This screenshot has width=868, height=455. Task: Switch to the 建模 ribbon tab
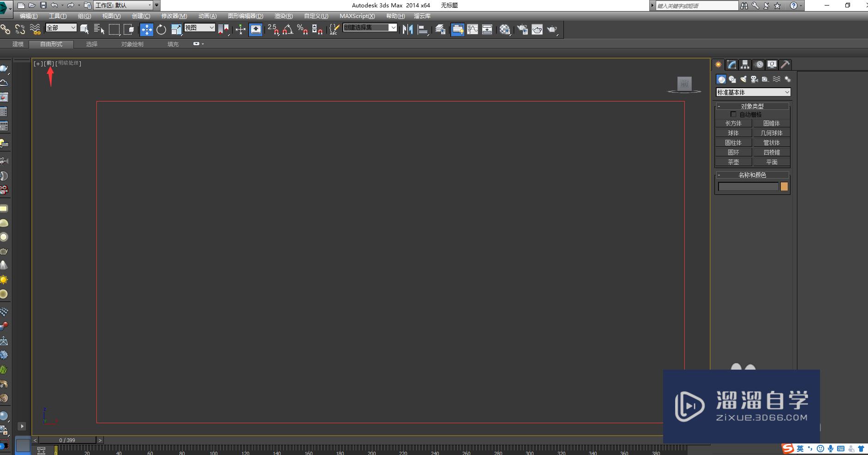point(18,44)
